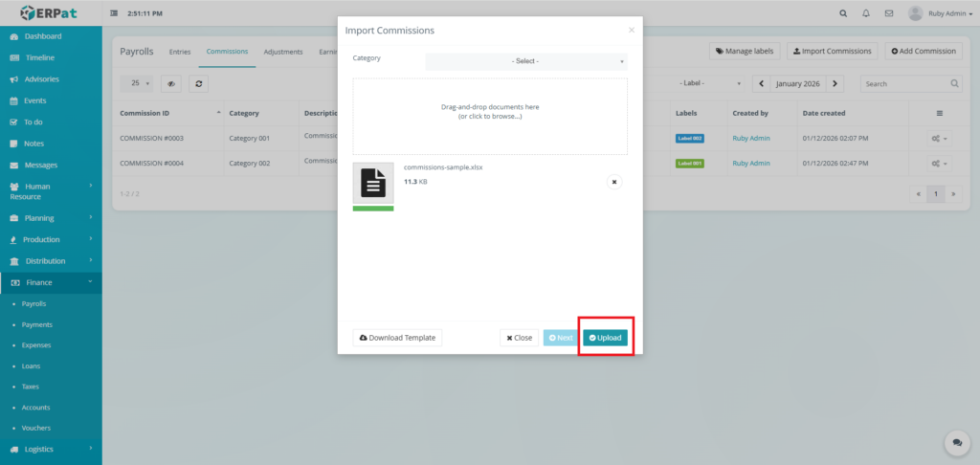Open actions gear for COMMISSION #0003

(x=940, y=139)
